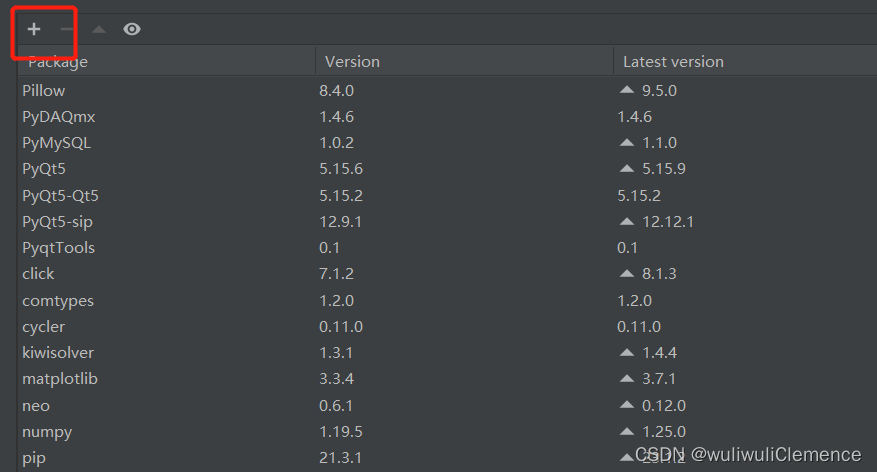The image size is (877, 472).
Task: Click latest version 1.4.6 for PyDAQmx
Action: 635,117
